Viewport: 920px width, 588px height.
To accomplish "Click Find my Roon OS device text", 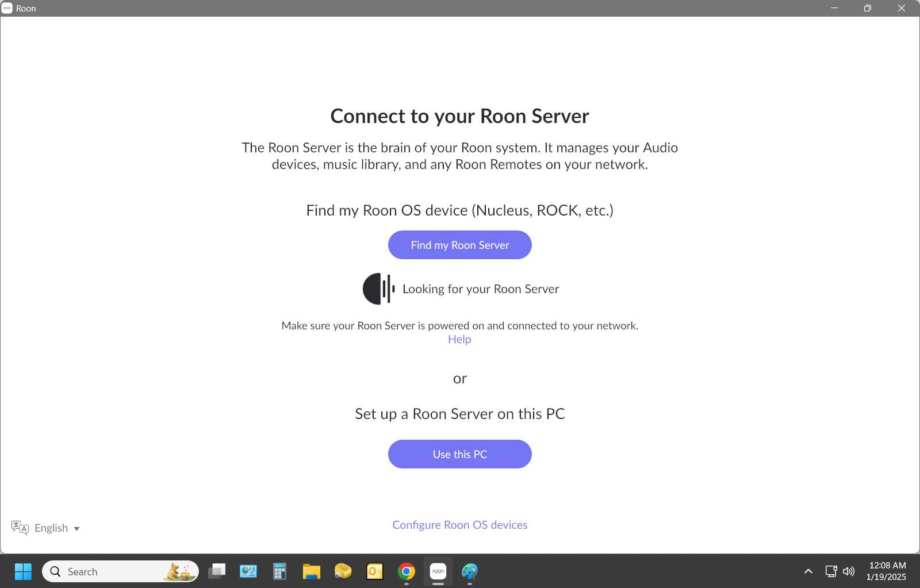I will tap(460, 210).
